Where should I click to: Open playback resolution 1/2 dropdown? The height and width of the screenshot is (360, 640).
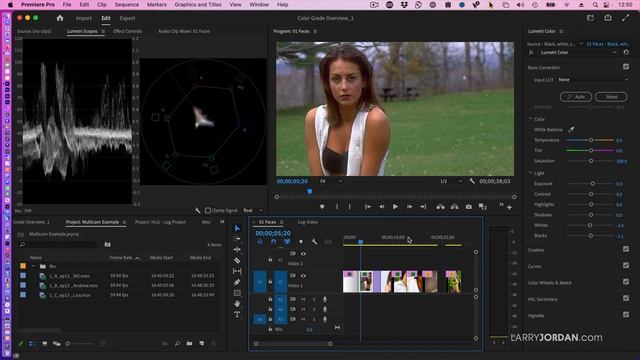(451, 181)
